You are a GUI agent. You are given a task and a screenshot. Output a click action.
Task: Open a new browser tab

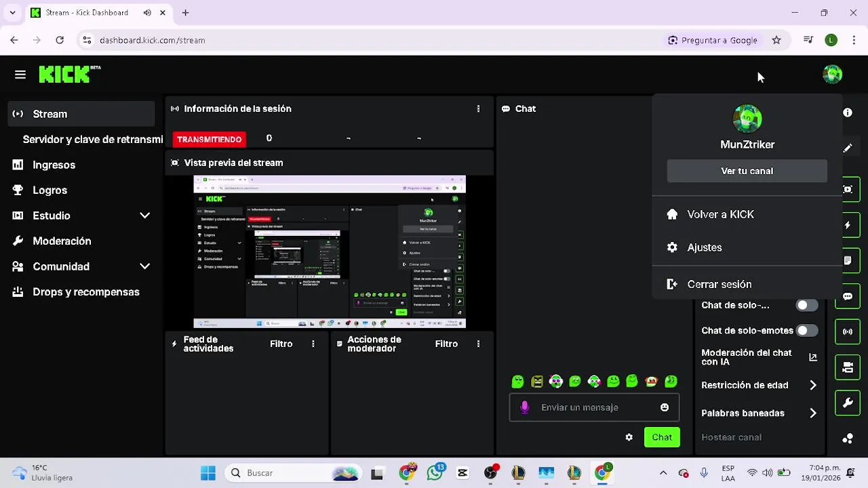[185, 12]
